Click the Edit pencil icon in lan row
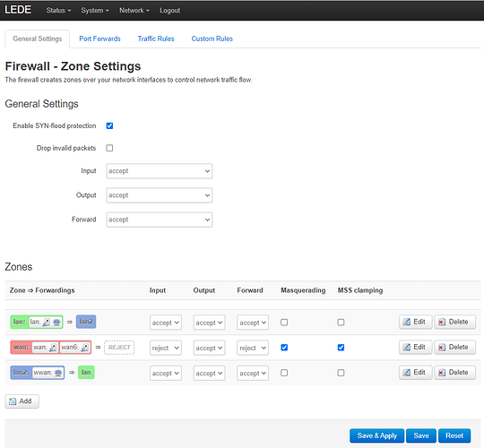The width and height of the screenshot is (484, 448). [407, 323]
